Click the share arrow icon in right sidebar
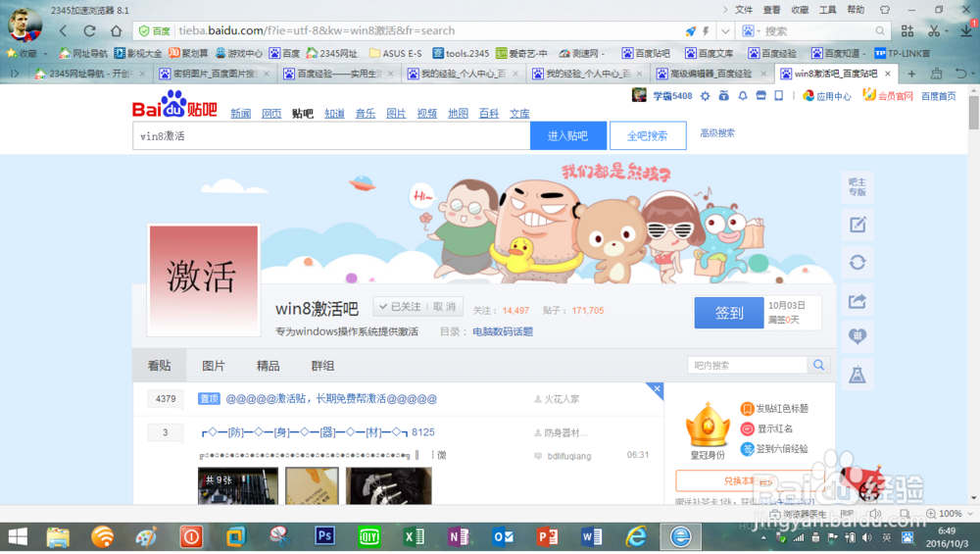This screenshot has height=554, width=980. coord(857,301)
